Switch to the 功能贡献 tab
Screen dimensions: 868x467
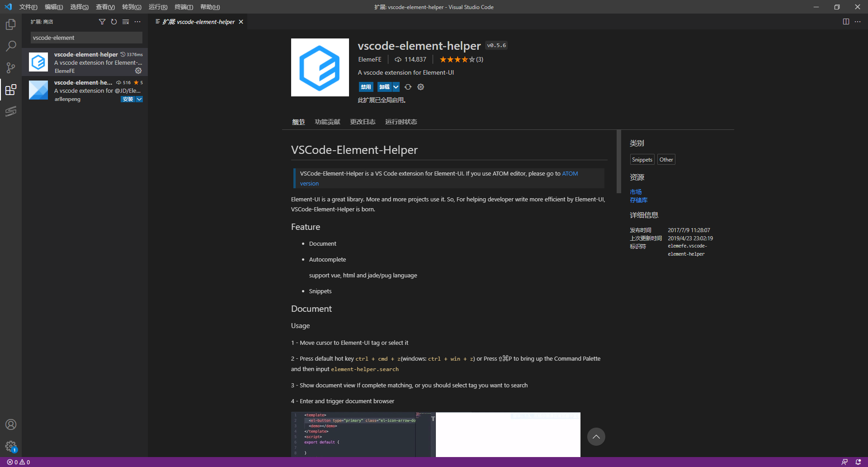[x=327, y=122]
